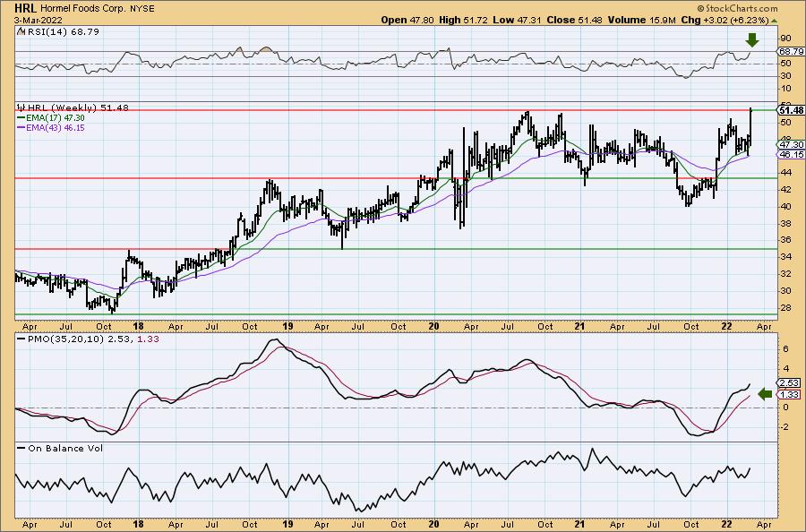Click year 19 label under price panel
This screenshot has height=532, width=806.
click(287, 326)
